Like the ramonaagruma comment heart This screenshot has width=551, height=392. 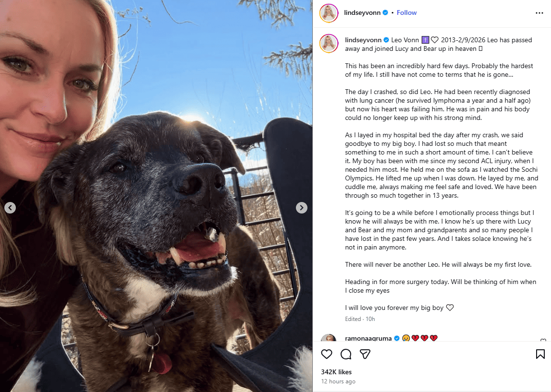543,340
